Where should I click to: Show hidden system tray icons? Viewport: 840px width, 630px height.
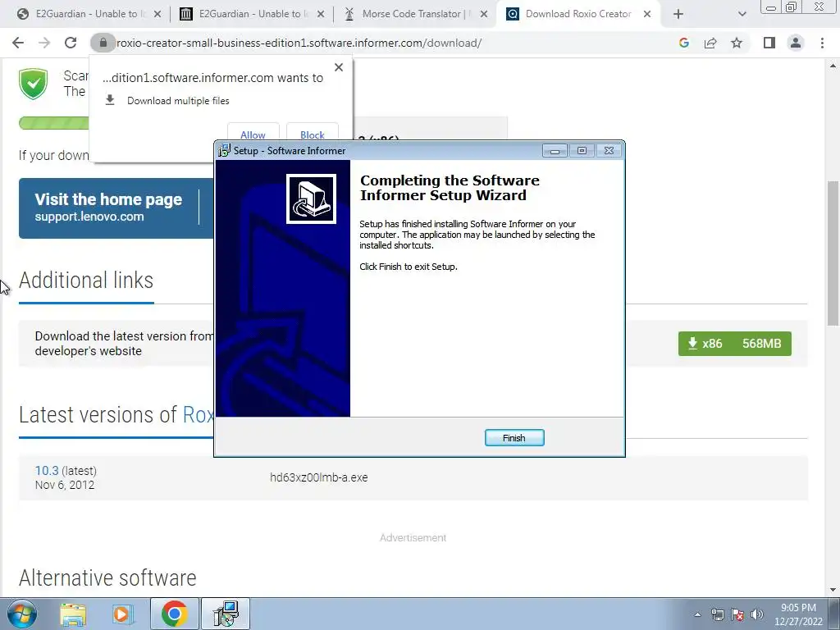point(697,614)
